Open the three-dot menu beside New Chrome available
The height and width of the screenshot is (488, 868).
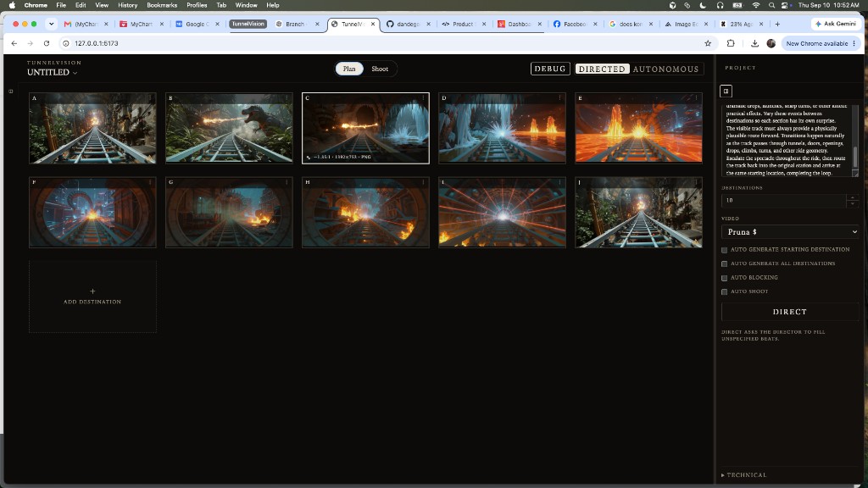click(854, 43)
